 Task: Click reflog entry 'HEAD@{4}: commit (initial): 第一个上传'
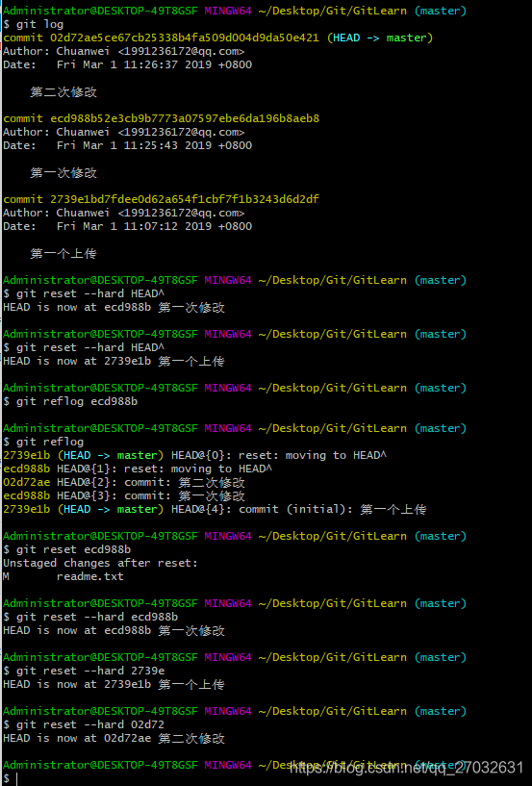(x=299, y=509)
